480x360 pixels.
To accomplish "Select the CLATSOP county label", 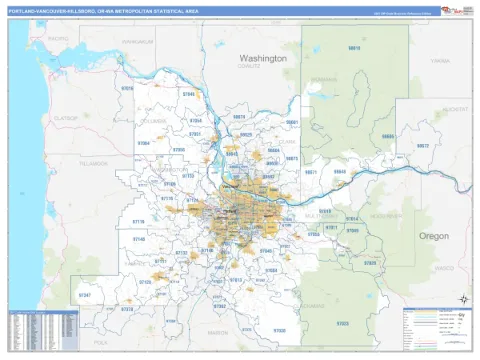I will [66, 118].
